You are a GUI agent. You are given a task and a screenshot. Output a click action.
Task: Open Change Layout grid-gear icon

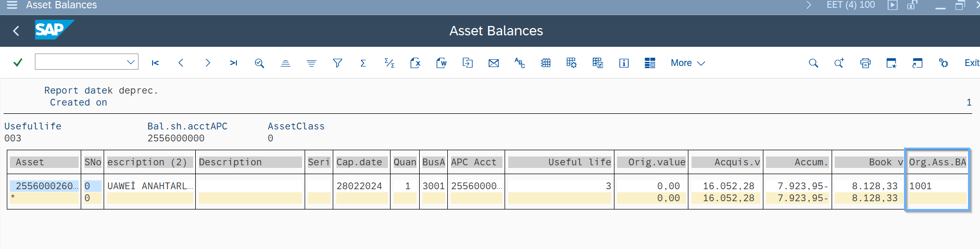pyautogui.click(x=571, y=63)
